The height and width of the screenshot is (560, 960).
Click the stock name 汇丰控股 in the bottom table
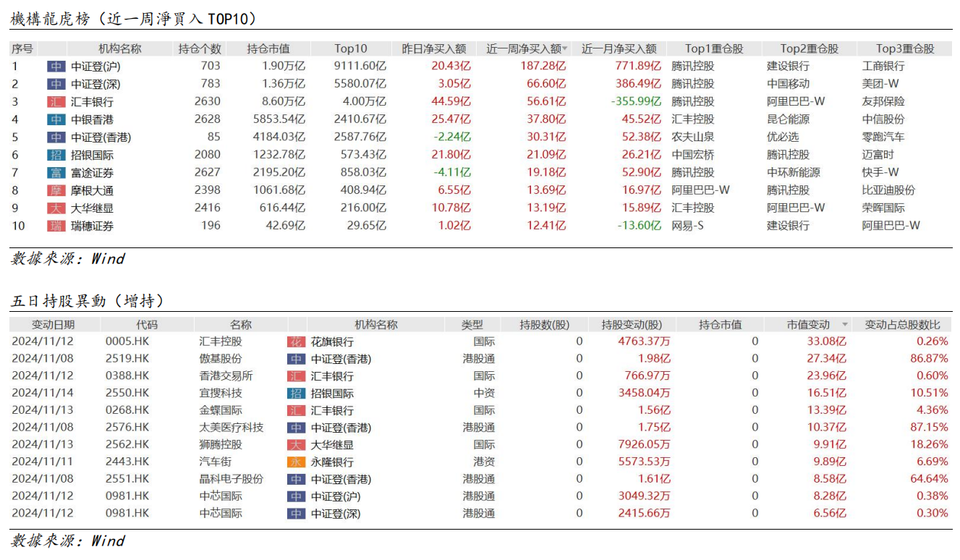click(x=221, y=341)
